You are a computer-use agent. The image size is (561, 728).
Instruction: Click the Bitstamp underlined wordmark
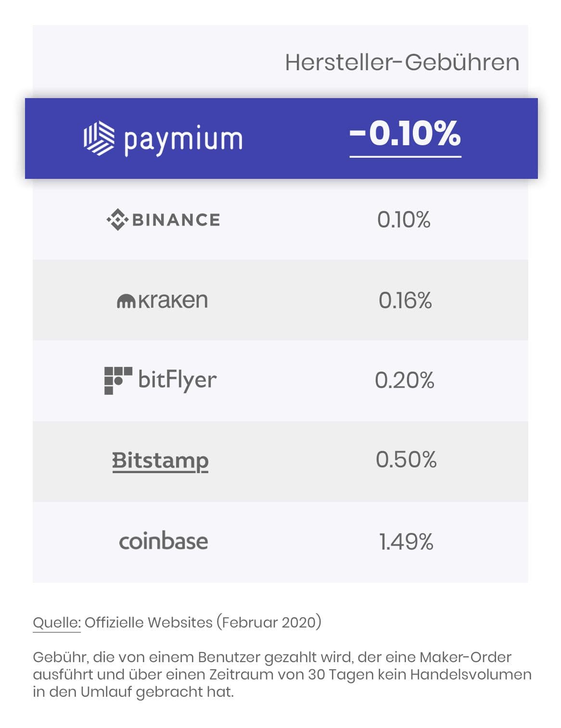point(160,461)
